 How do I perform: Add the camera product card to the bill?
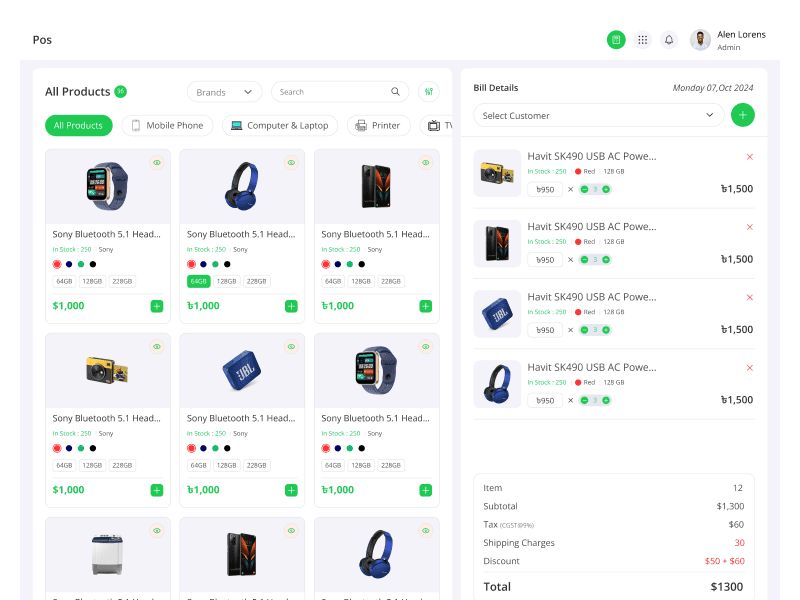pyautogui.click(x=157, y=490)
